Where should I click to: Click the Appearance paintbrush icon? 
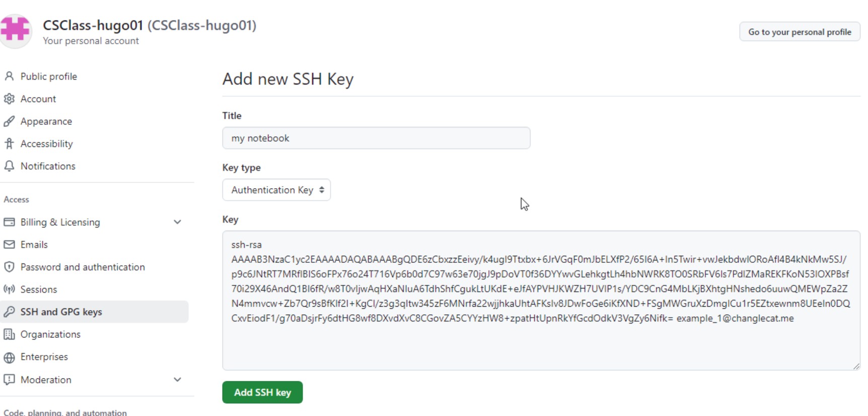pos(9,121)
